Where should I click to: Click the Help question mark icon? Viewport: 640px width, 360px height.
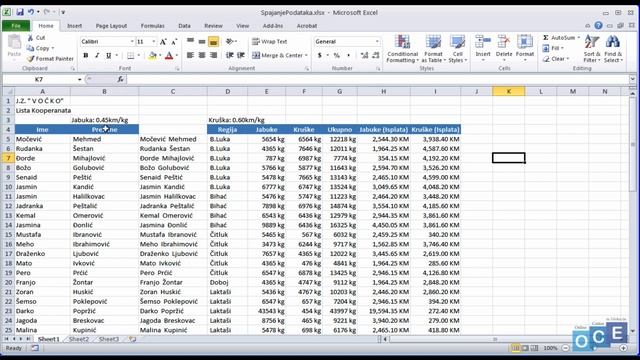pyautogui.click(x=598, y=25)
